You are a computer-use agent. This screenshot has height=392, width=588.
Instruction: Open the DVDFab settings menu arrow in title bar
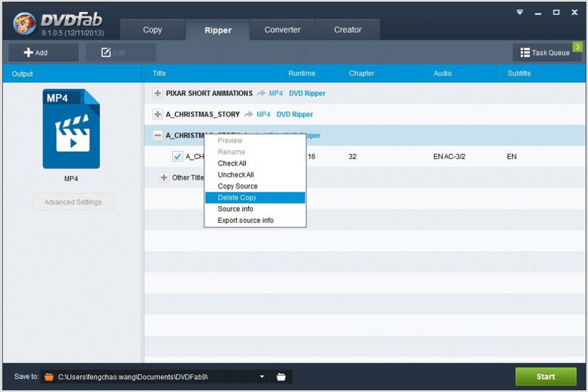pyautogui.click(x=520, y=12)
